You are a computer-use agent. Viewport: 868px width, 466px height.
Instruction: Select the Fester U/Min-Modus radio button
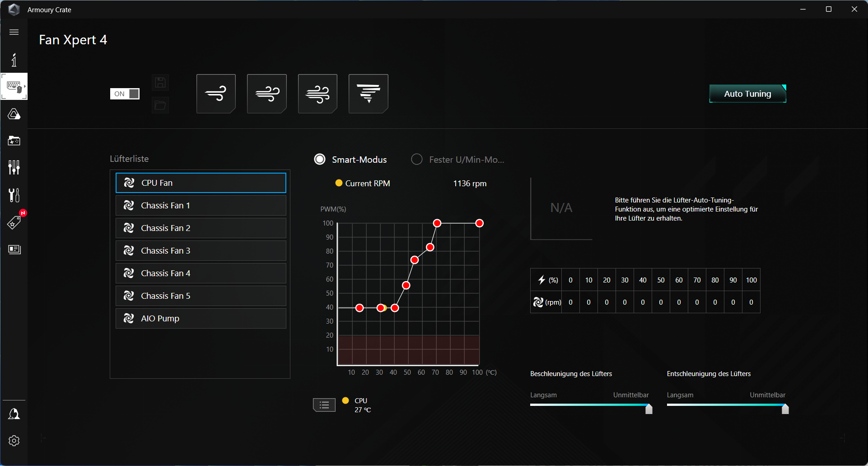point(417,159)
